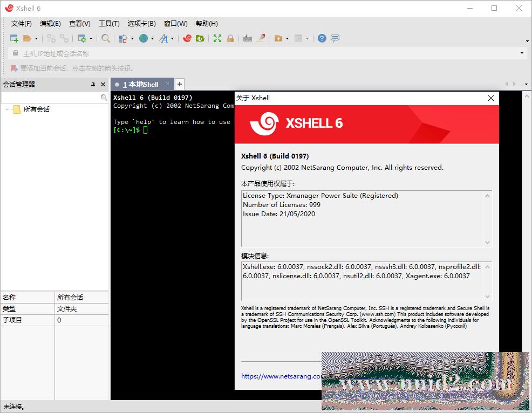This screenshot has height=413, width=532.
Task: Pin the session manager panel
Action: click(x=92, y=84)
